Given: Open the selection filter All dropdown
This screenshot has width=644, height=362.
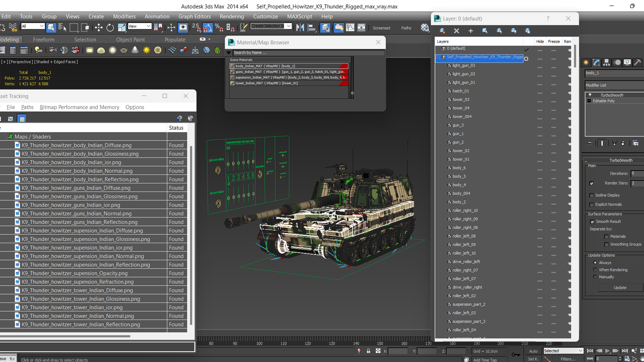Looking at the screenshot, I should (x=33, y=26).
